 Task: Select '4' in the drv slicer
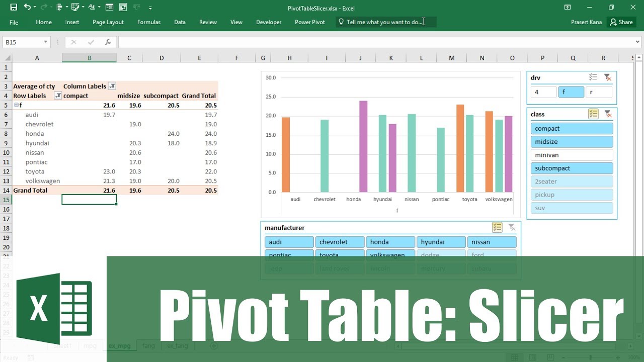click(x=543, y=92)
